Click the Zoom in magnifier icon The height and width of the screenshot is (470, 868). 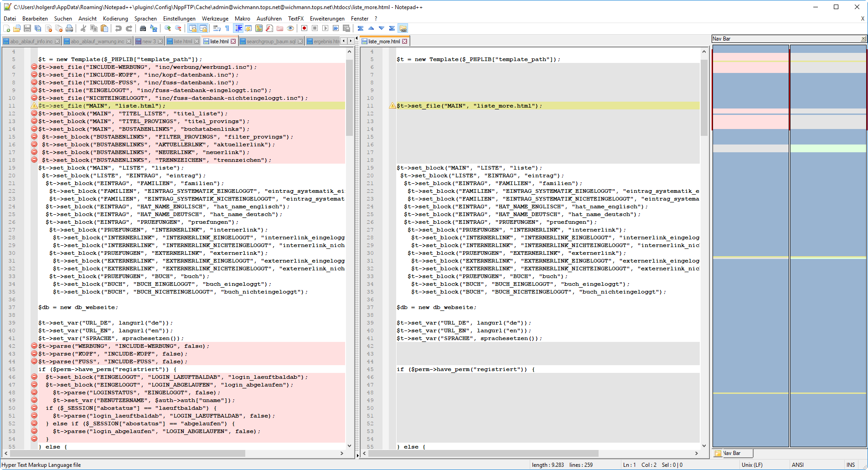click(x=168, y=28)
